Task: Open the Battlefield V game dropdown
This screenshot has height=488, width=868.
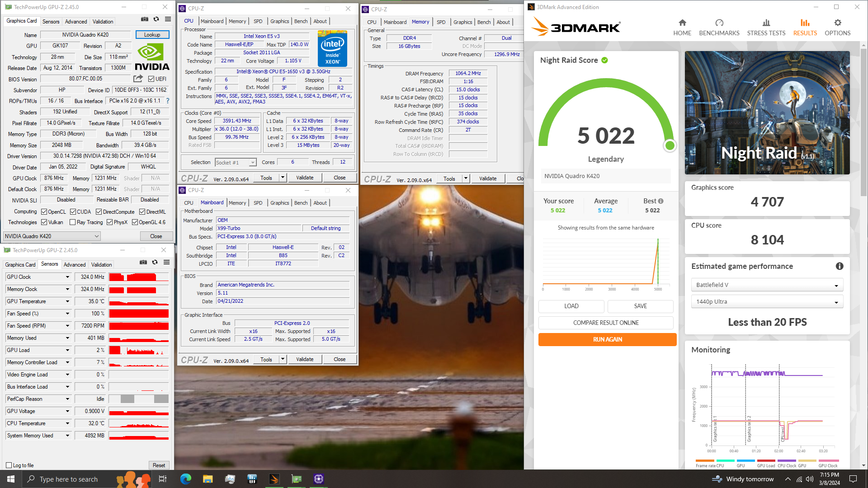Action: coord(767,285)
